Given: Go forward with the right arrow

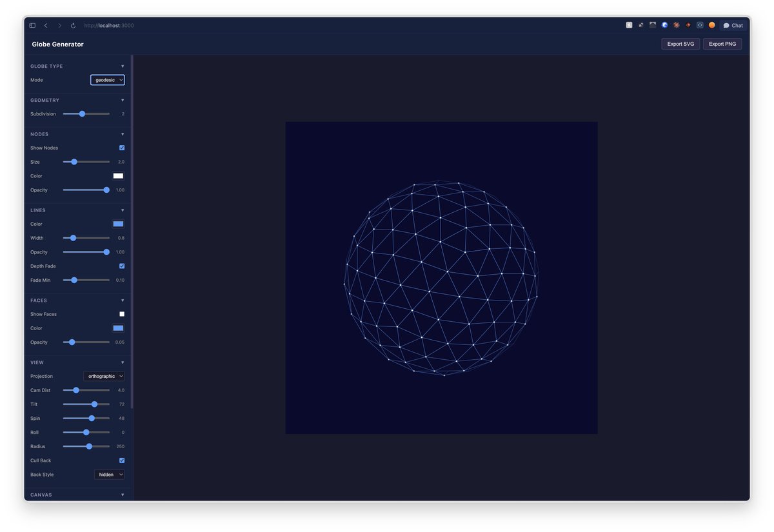Looking at the screenshot, I should coord(59,25).
